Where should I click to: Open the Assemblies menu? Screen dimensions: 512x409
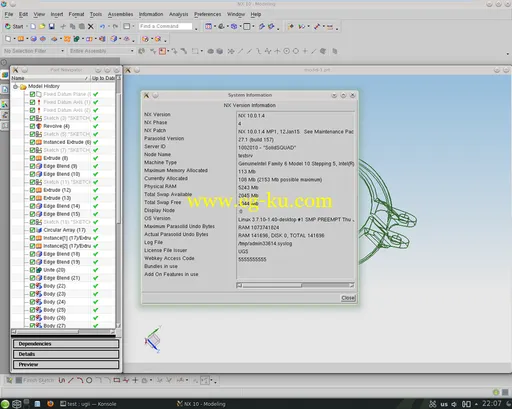(120, 14)
